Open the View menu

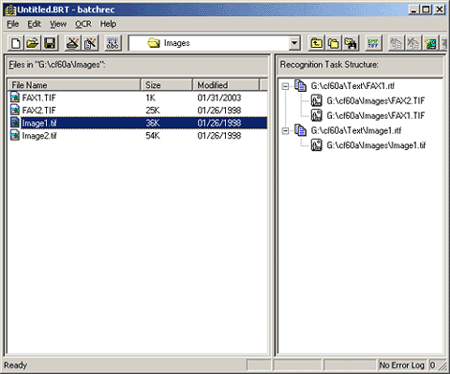(58, 24)
